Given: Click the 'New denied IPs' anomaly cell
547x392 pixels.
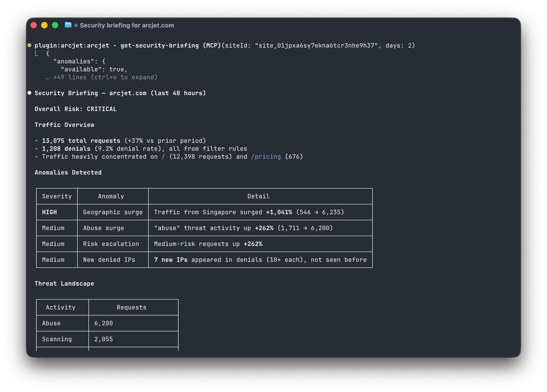Looking at the screenshot, I should [x=109, y=260].
